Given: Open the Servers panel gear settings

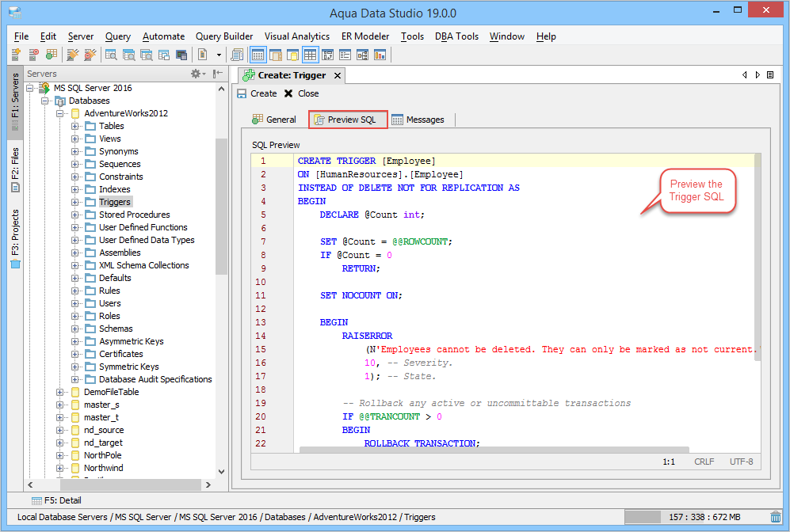Looking at the screenshot, I should pos(196,74).
